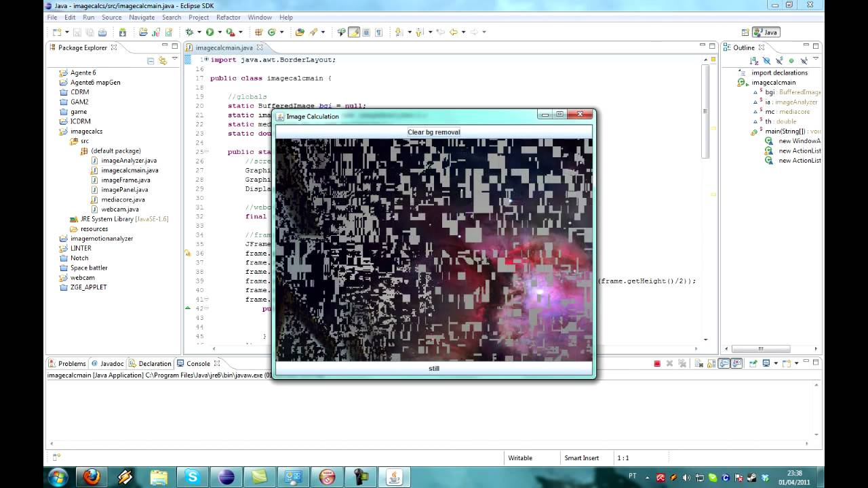Viewport: 868px width, 488px height.
Task: Click the New file toolbar icon
Action: coord(57,32)
